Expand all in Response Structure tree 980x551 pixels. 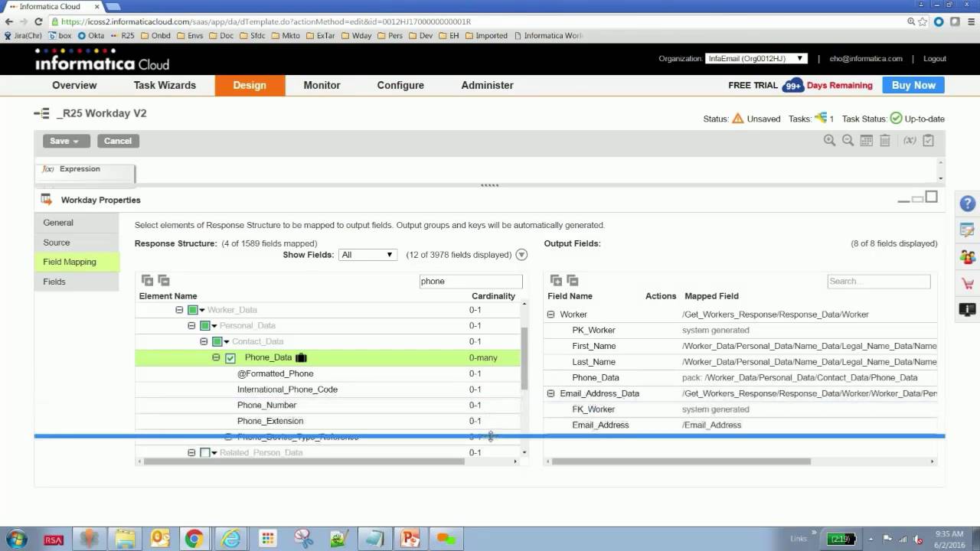pos(147,281)
